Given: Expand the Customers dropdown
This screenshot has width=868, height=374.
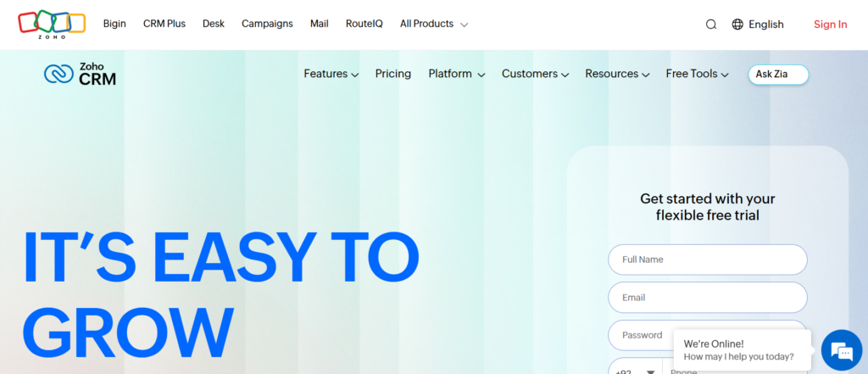Looking at the screenshot, I should (535, 74).
